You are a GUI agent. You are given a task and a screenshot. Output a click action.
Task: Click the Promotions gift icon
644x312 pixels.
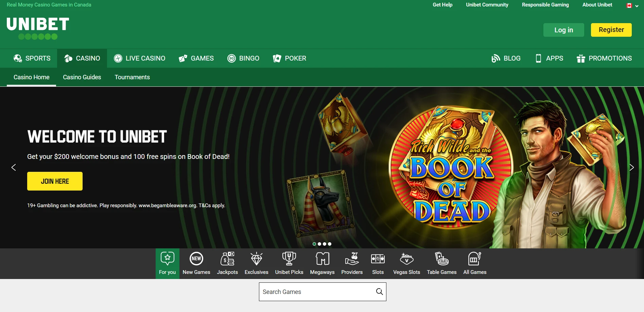[581, 58]
